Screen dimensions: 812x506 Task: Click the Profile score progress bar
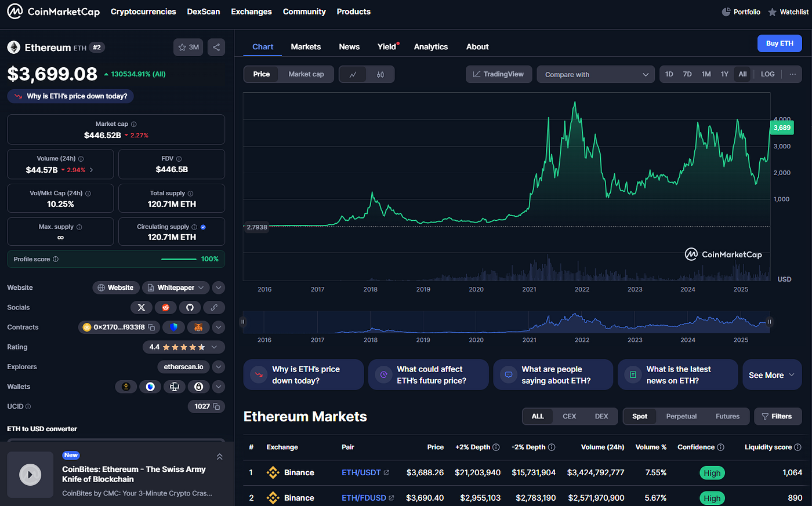pos(179,259)
